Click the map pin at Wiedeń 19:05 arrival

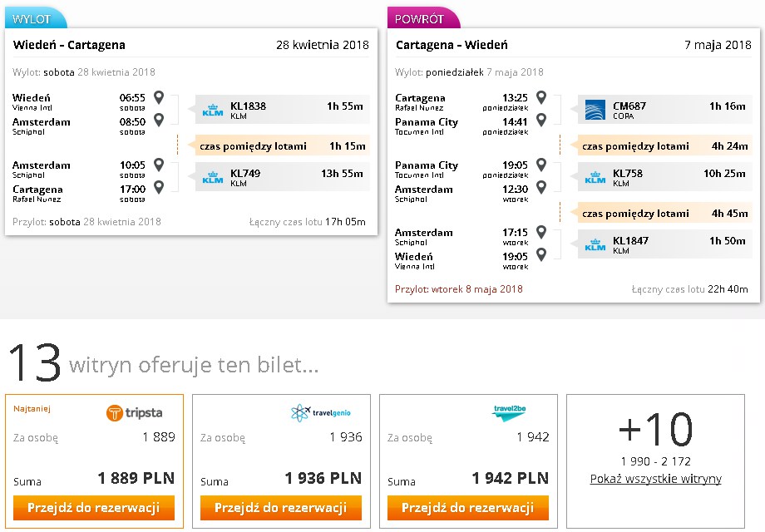click(x=541, y=254)
